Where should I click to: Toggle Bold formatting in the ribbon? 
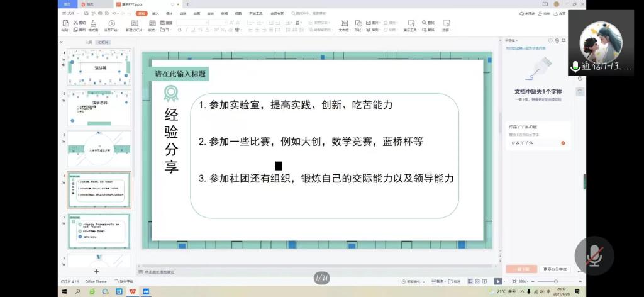point(179,30)
